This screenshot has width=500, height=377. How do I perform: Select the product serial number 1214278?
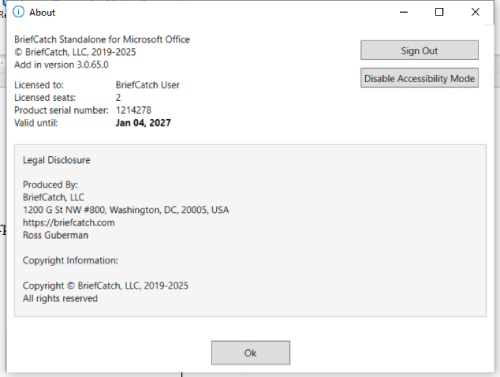pyautogui.click(x=133, y=110)
